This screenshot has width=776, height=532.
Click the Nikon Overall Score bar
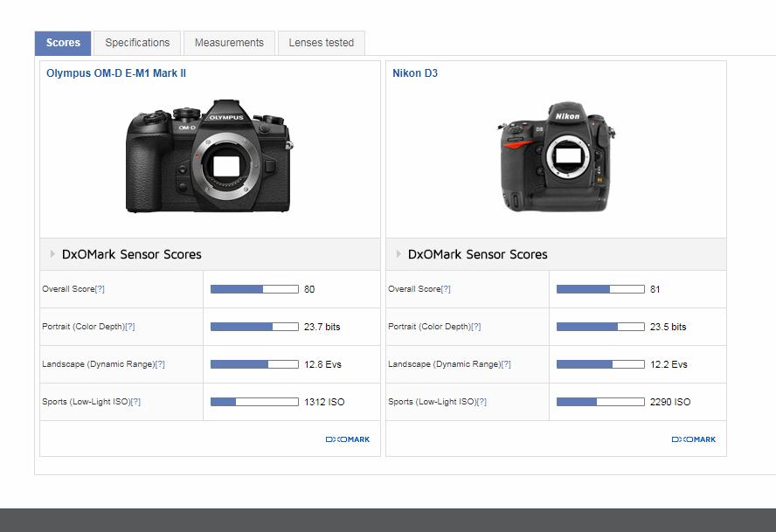click(600, 289)
